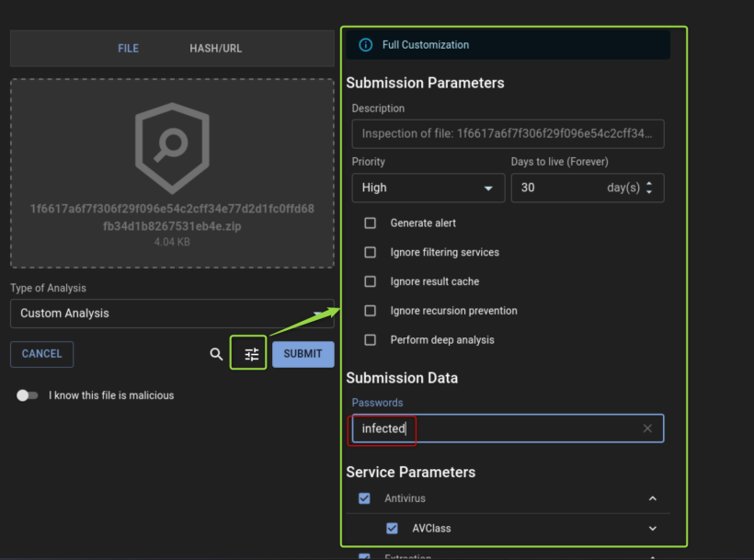Uncheck the AVClass service checkbox

coord(393,529)
